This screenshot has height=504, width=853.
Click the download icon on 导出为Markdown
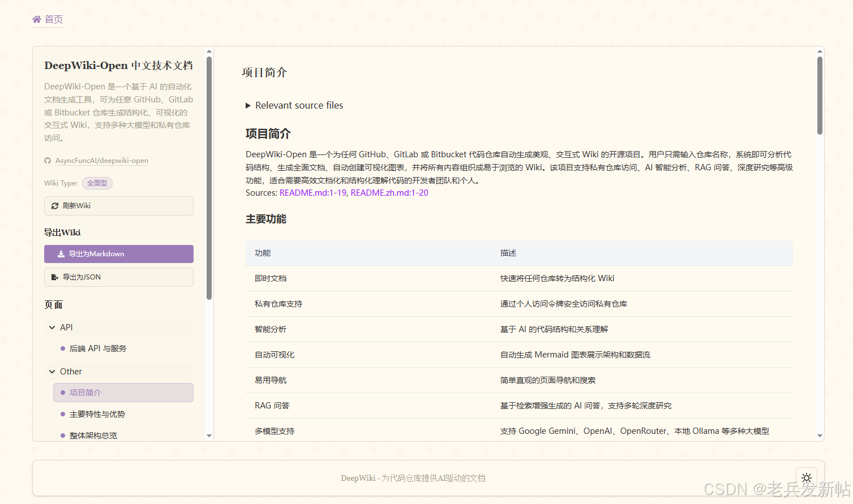pos(61,254)
